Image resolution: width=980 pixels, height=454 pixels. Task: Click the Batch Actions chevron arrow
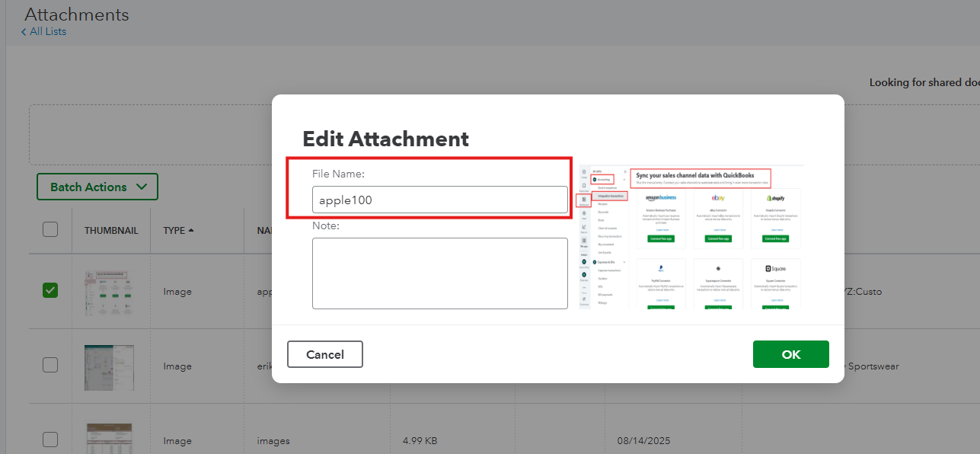pos(141,187)
